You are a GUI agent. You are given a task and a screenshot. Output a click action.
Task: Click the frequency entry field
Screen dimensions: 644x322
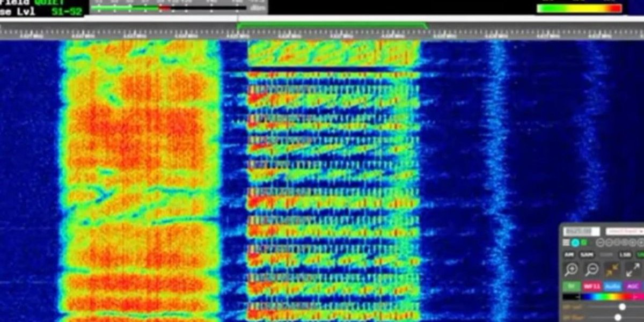pos(581,230)
